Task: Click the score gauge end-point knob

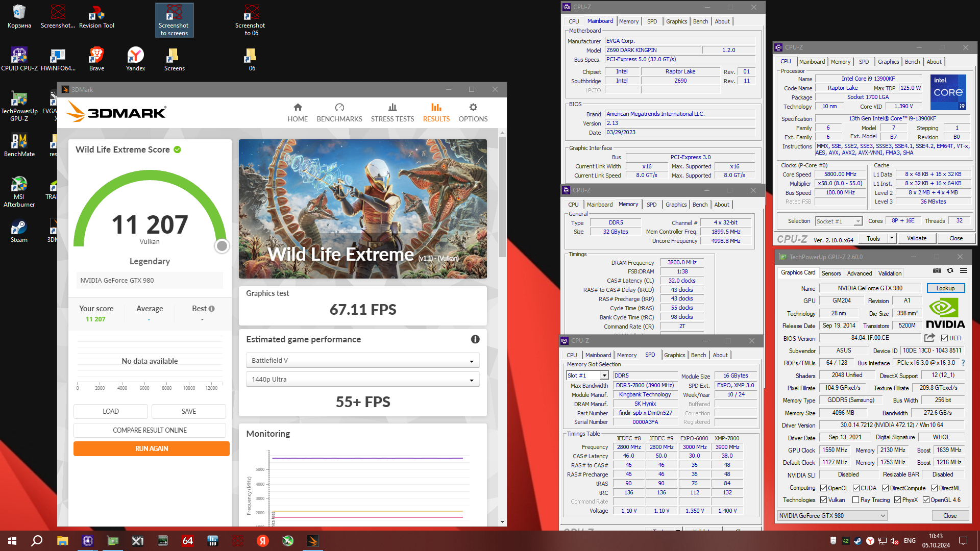Action: coord(222,246)
